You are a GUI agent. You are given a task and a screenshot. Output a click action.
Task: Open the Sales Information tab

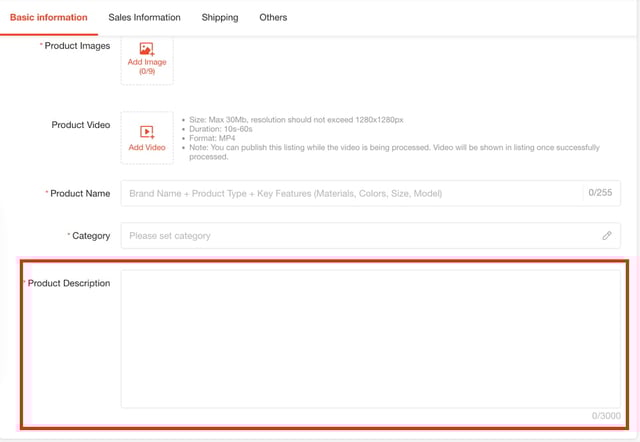(144, 17)
